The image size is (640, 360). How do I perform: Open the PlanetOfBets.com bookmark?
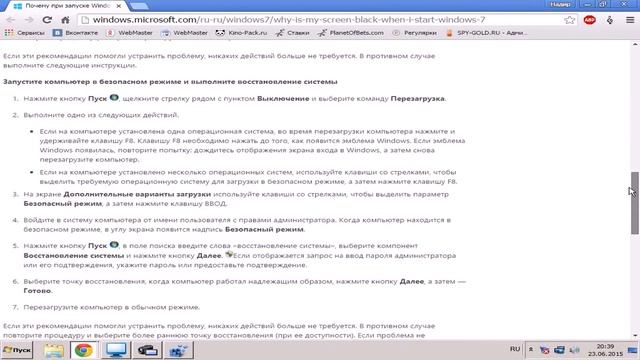[351, 33]
